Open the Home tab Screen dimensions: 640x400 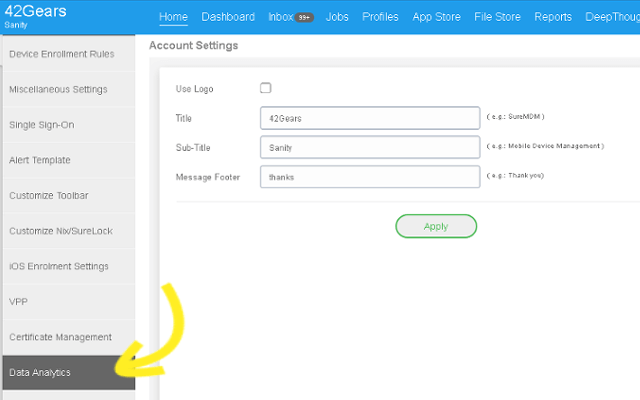click(x=173, y=17)
